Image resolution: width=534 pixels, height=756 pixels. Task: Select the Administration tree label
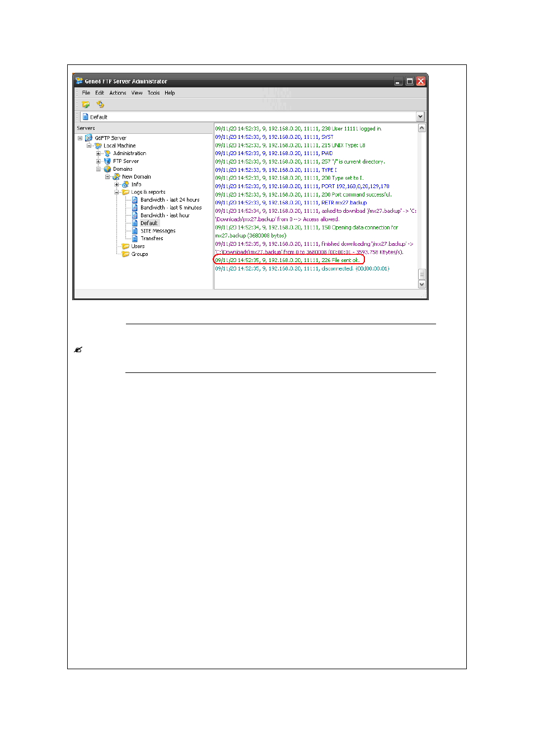point(130,153)
